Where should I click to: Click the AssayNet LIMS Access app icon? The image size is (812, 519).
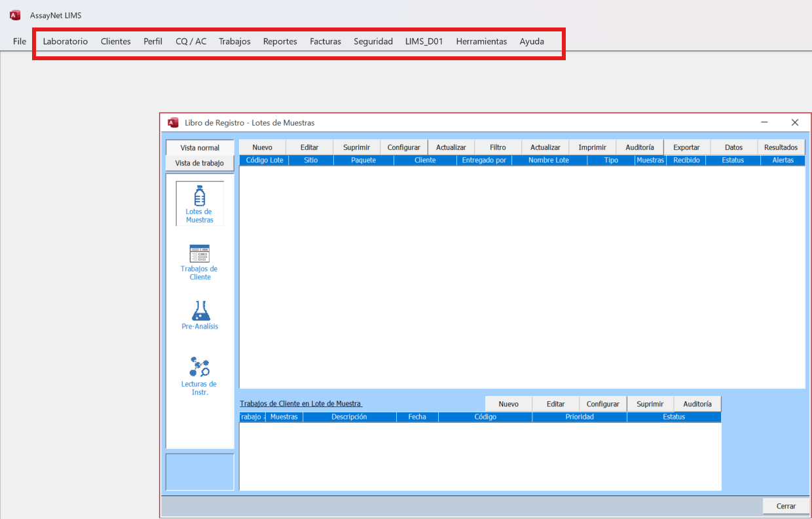click(x=15, y=15)
